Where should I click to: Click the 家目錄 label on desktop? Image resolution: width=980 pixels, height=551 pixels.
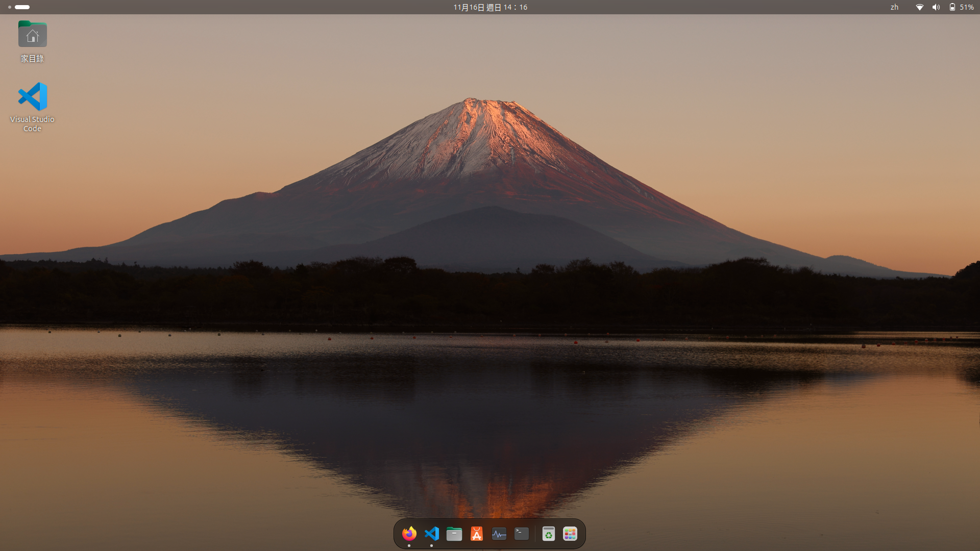pos(32,59)
